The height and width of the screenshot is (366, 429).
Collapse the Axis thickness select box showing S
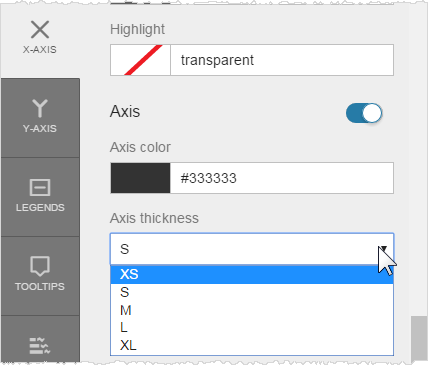tap(252, 249)
